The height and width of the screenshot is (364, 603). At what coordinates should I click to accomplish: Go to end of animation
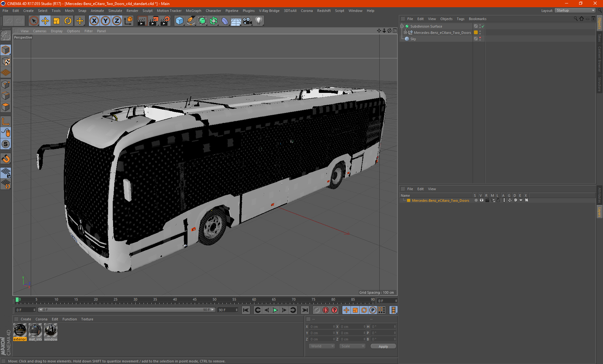[305, 310]
